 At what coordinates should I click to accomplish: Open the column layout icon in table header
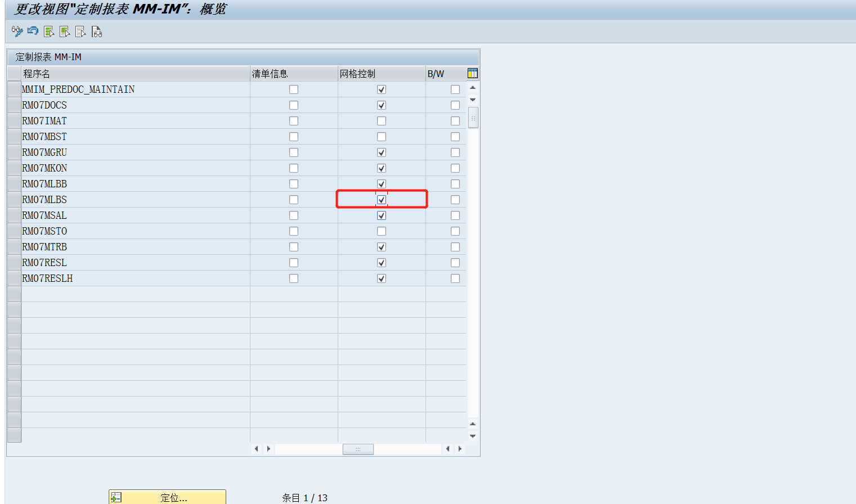pos(473,73)
